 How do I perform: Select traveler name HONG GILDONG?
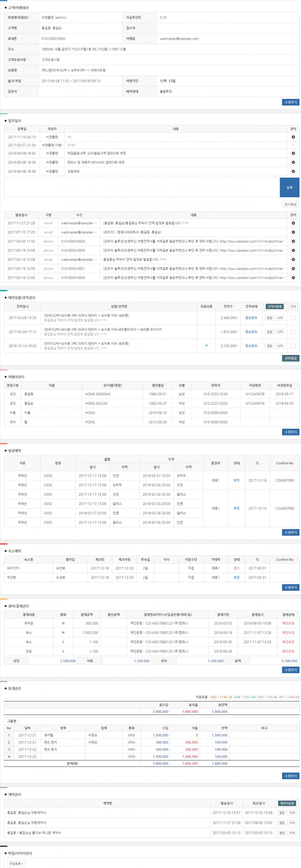coord(98,394)
